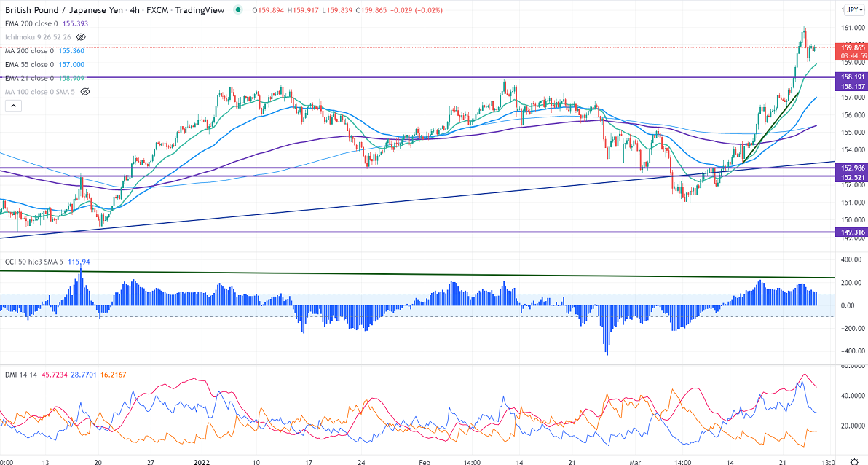Click the CCI value 115.94

(79, 262)
